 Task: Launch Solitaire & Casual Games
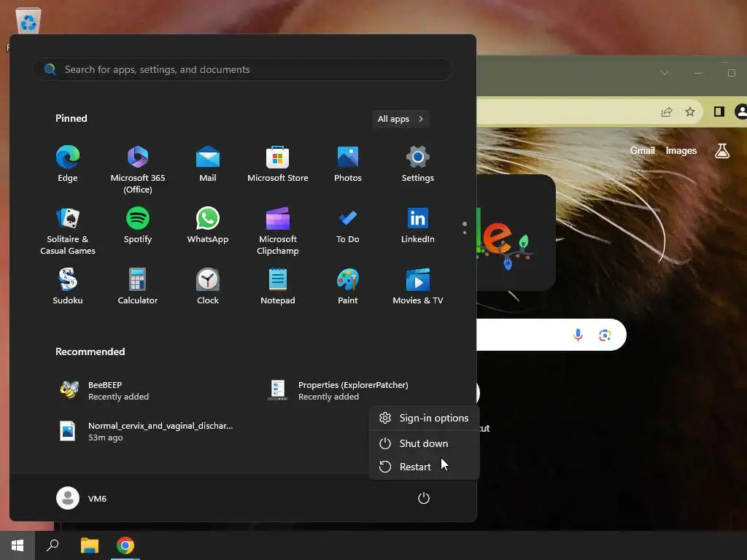click(x=68, y=231)
